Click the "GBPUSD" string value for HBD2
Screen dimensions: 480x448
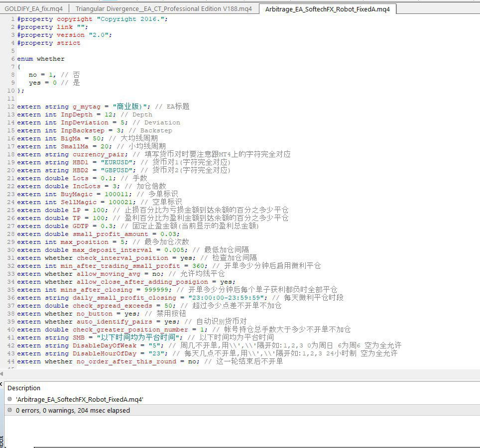click(117, 170)
